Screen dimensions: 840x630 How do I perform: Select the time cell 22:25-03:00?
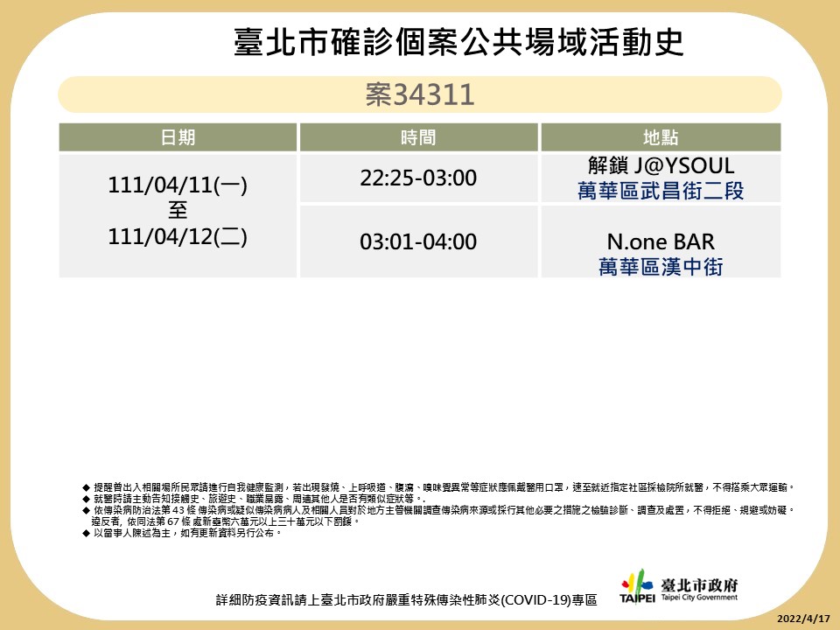coord(418,178)
